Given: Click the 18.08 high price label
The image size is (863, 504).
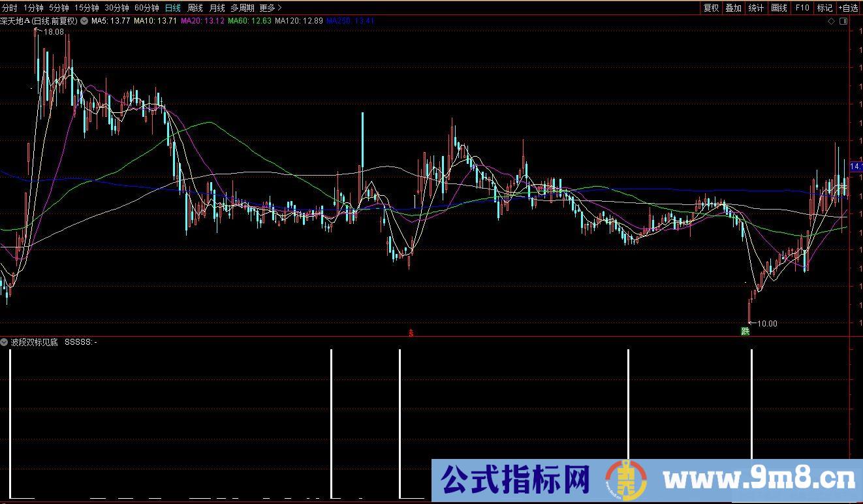Looking at the screenshot, I should pos(54,32).
